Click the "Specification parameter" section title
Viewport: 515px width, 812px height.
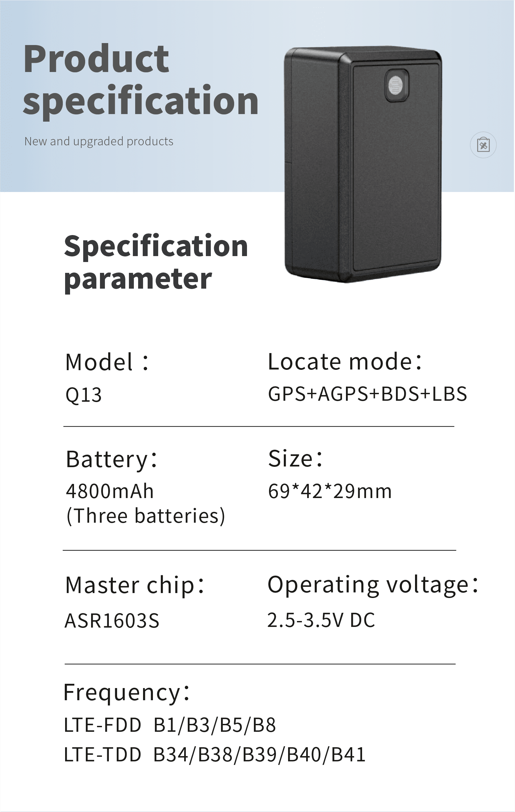[156, 262]
